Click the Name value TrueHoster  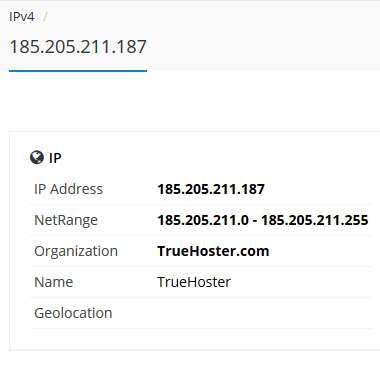click(194, 282)
